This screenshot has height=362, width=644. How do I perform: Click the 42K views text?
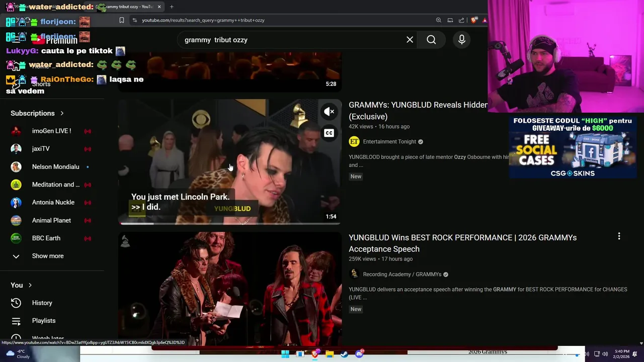(361, 127)
